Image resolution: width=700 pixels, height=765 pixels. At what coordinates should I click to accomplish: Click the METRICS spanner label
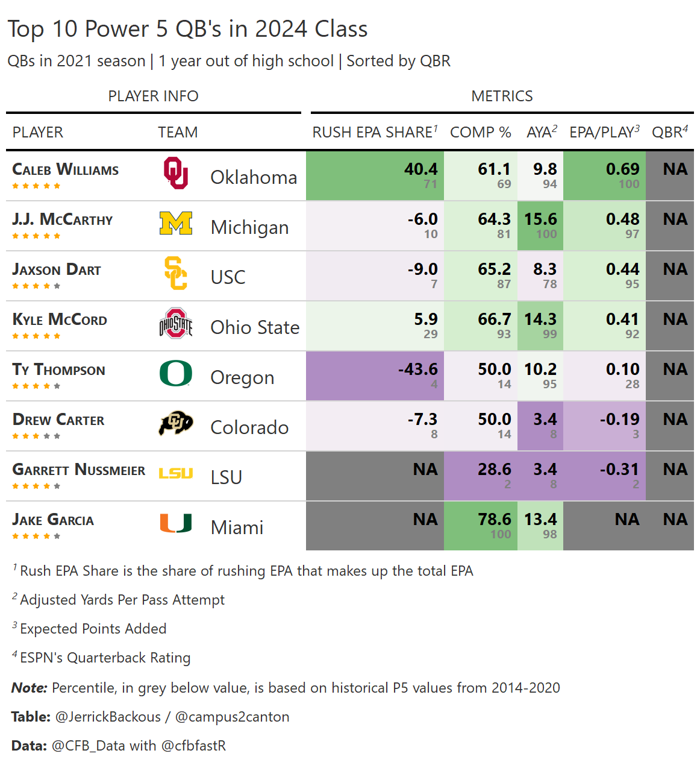502,96
